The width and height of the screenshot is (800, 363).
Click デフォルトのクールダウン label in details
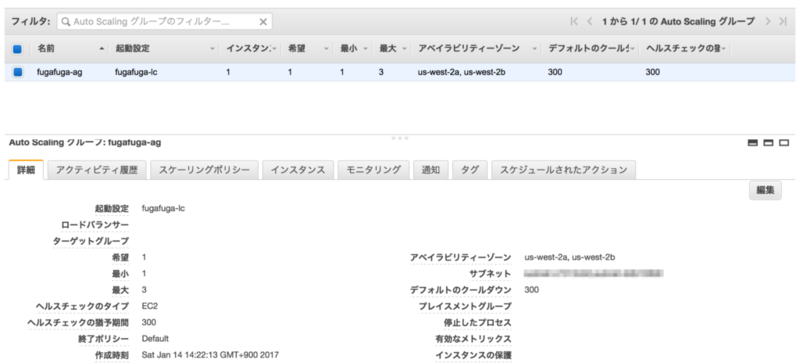[x=461, y=290]
